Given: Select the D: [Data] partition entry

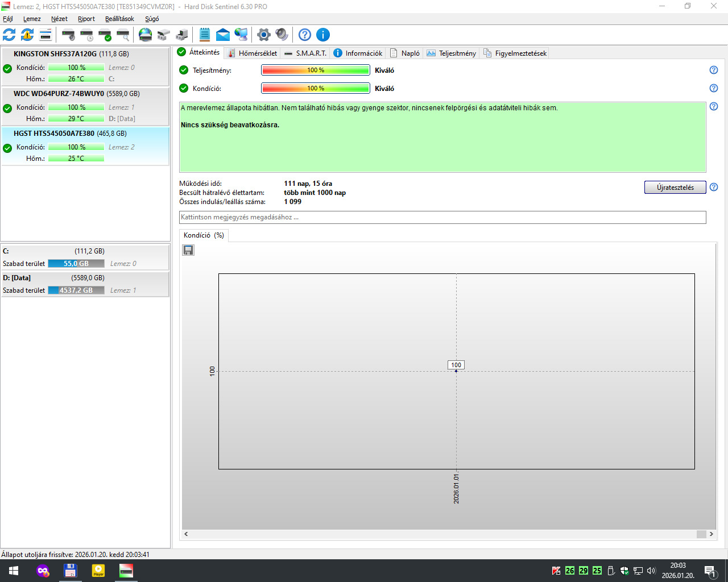Looking at the screenshot, I should [85, 284].
